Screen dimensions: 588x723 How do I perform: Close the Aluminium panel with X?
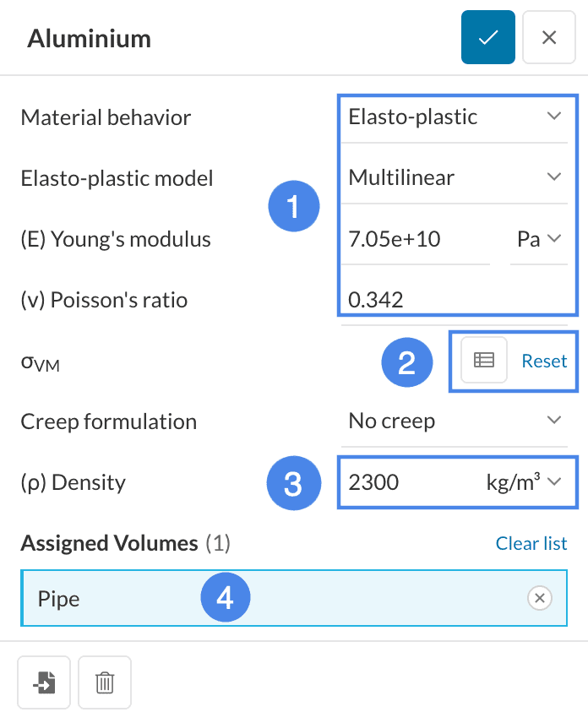548,38
